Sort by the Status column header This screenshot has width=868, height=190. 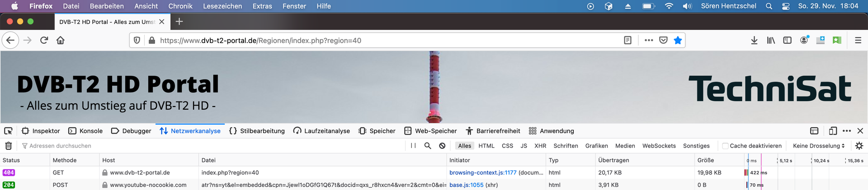(x=25, y=160)
